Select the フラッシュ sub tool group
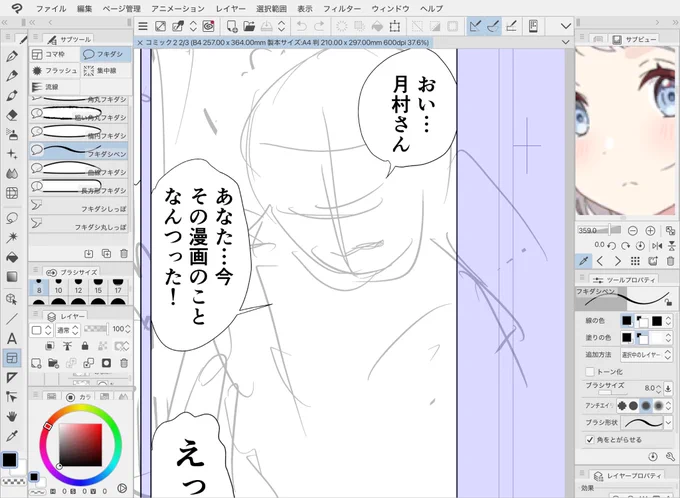 coord(54,71)
